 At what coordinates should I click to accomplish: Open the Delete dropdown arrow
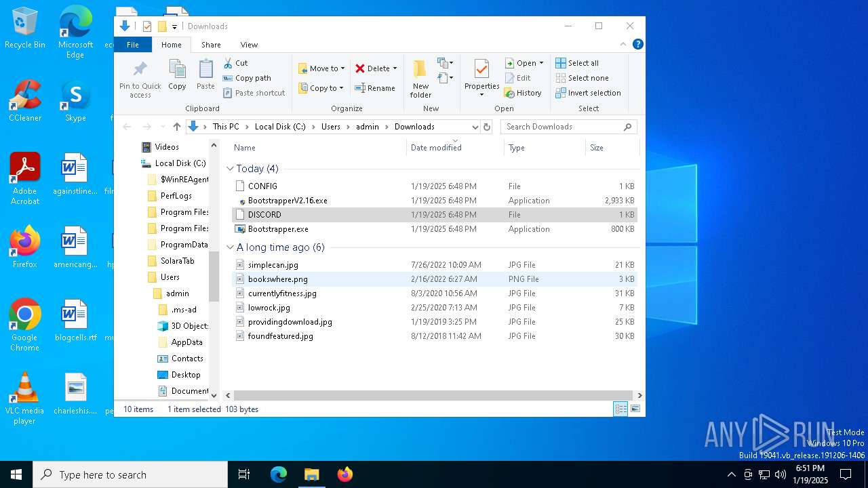click(395, 68)
